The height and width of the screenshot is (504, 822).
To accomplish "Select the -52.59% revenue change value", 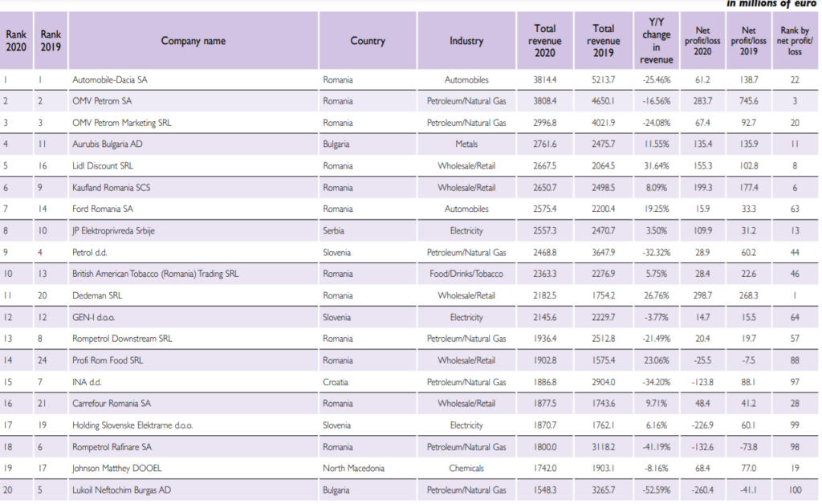I will pyautogui.click(x=656, y=490).
